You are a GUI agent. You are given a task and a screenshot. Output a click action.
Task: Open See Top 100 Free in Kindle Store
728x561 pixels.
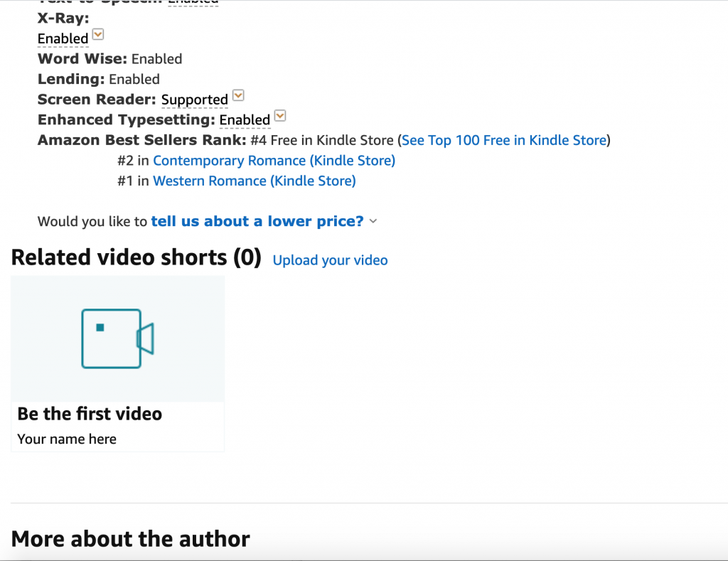(504, 140)
